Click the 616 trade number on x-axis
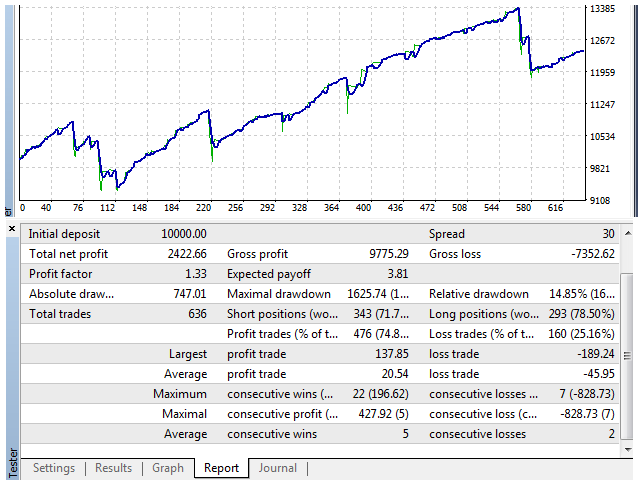The height and width of the screenshot is (480, 640). coord(555,208)
